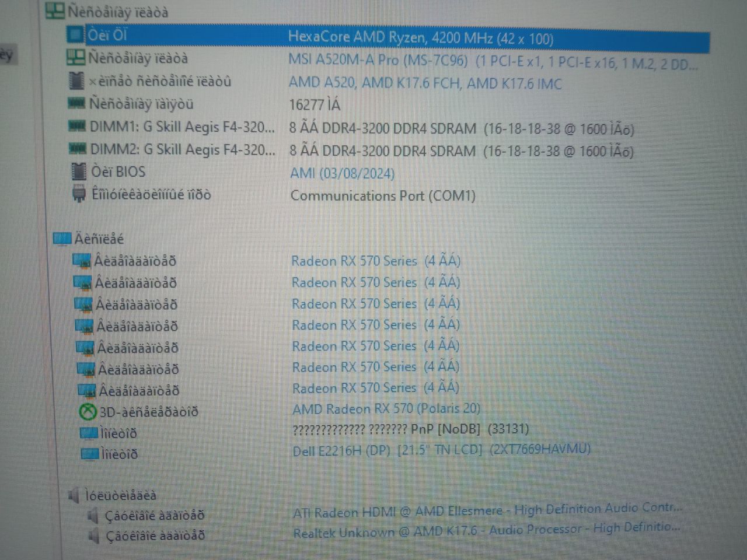
Task: Click the memory icon in the 16277 row
Action: pos(76,104)
